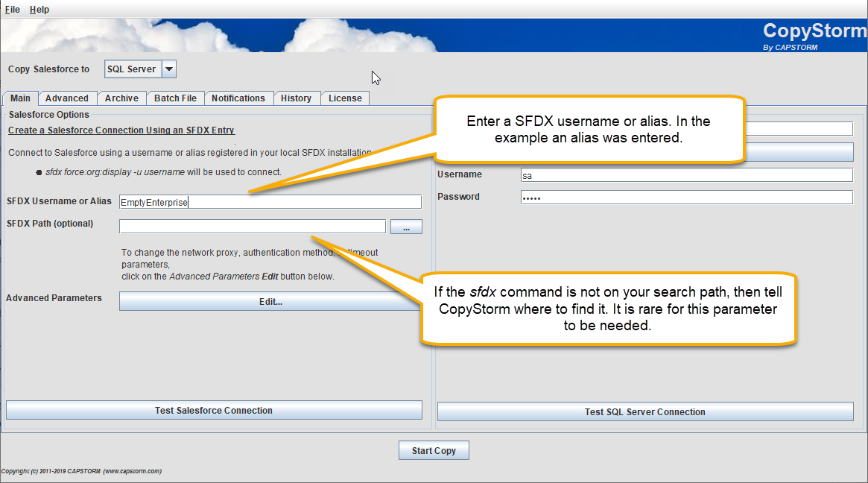Open the Batch File tab
868x483 pixels.
point(176,98)
